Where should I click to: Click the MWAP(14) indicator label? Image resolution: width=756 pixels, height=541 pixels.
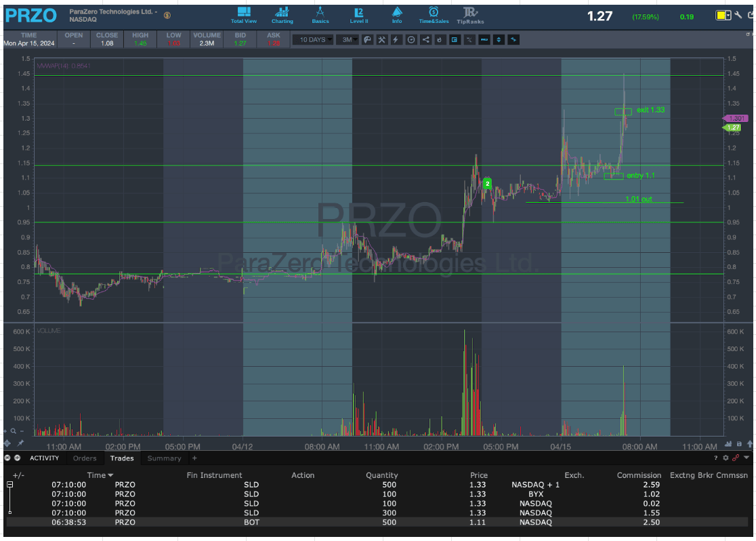click(64, 66)
